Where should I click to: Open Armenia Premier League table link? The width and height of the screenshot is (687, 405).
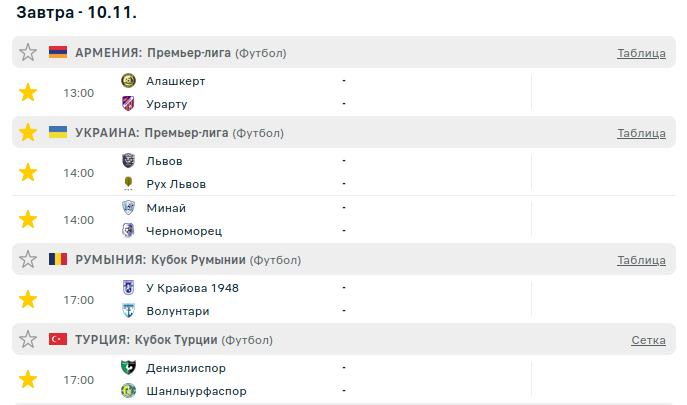click(641, 54)
